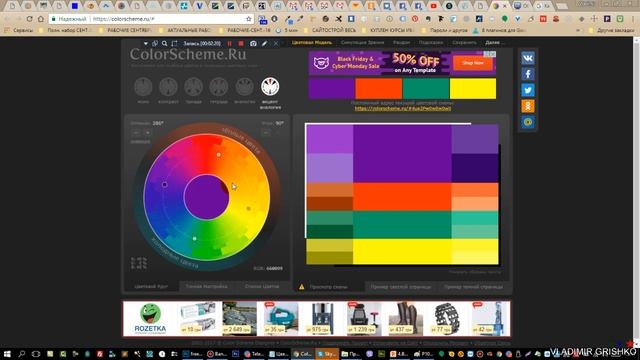Click the Рандом menu item
The height and width of the screenshot is (360, 640).
(401, 42)
